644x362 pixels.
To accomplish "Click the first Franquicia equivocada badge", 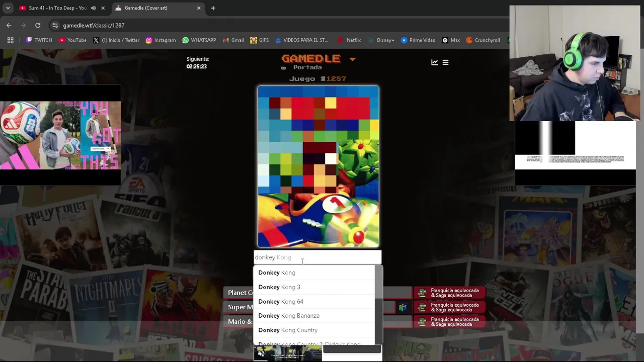I will (x=450, y=293).
